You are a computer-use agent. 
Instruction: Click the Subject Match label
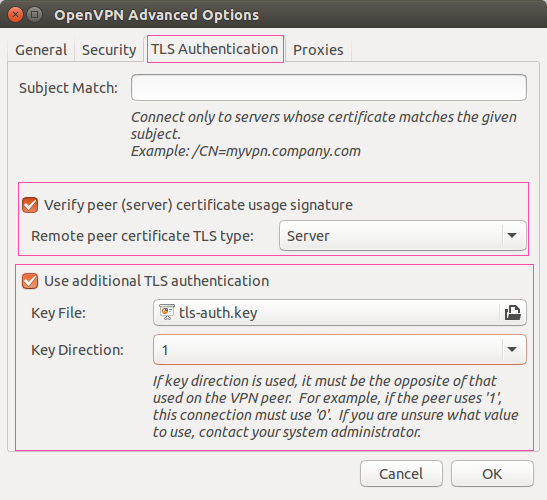pyautogui.click(x=68, y=88)
